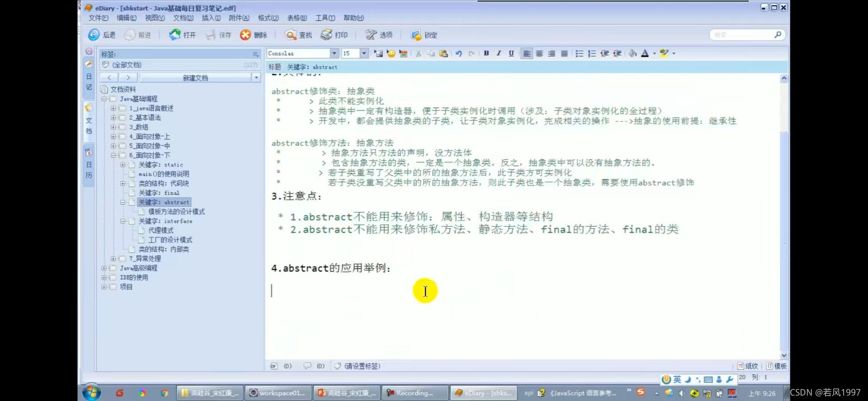Image resolution: width=868 pixels, height=401 pixels.
Task: Open the 视图(V) menu
Action: pyautogui.click(x=155, y=18)
